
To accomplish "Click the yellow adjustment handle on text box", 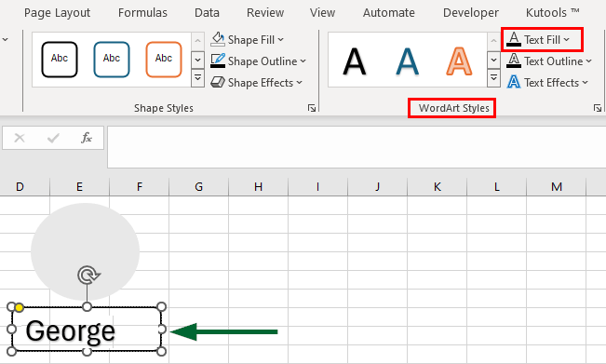I will pos(19,307).
